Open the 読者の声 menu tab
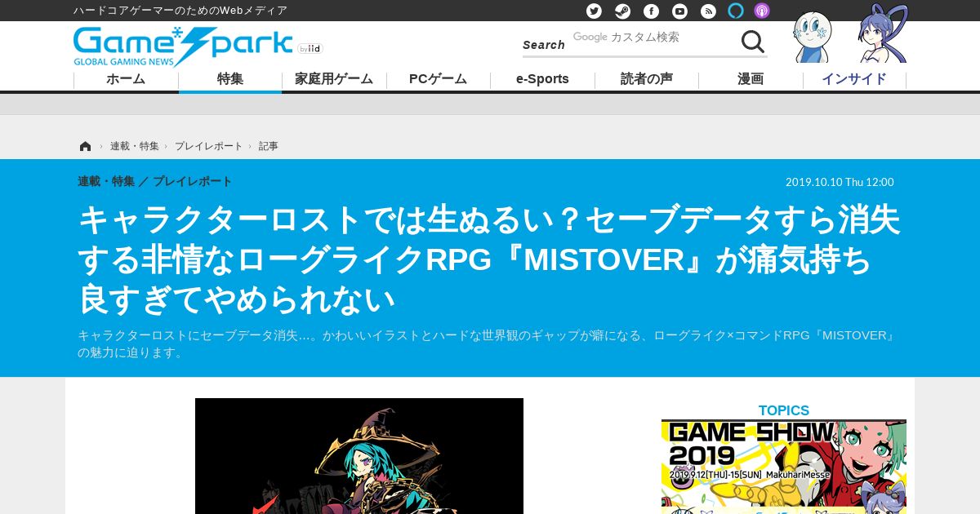This screenshot has height=514, width=980. (647, 79)
